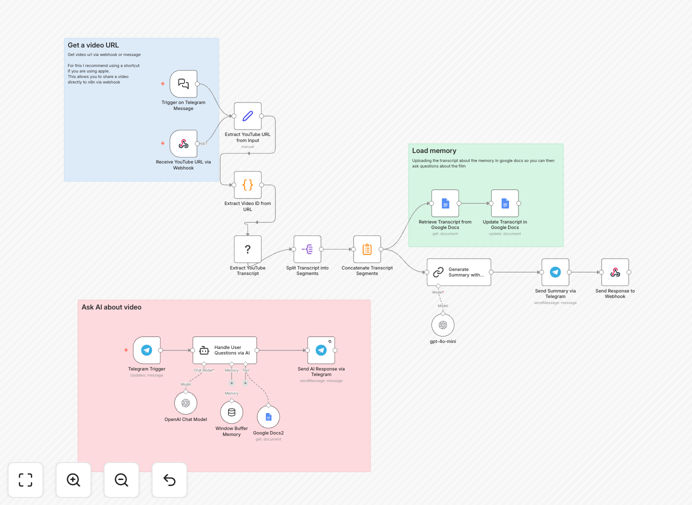
Task: Click the Google Docs2 tool node
Action: 268,417
